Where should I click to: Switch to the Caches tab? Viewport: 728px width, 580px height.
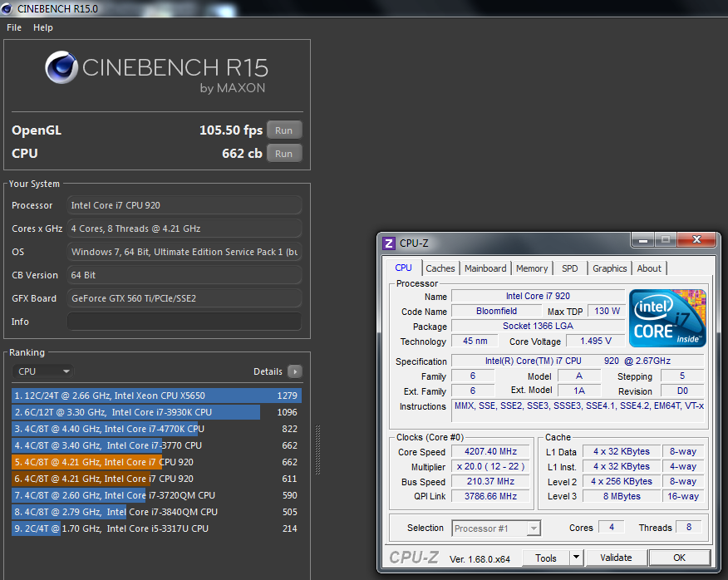[x=440, y=268]
